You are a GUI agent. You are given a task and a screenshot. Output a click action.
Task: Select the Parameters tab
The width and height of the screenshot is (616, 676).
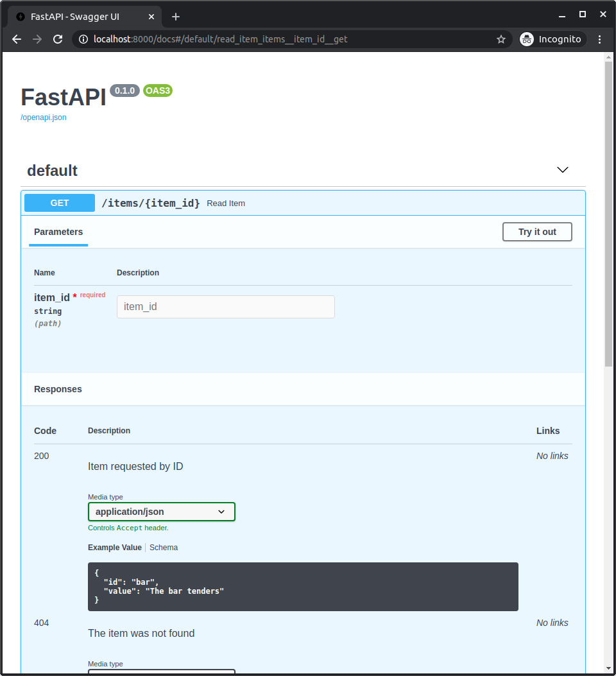pyautogui.click(x=58, y=232)
